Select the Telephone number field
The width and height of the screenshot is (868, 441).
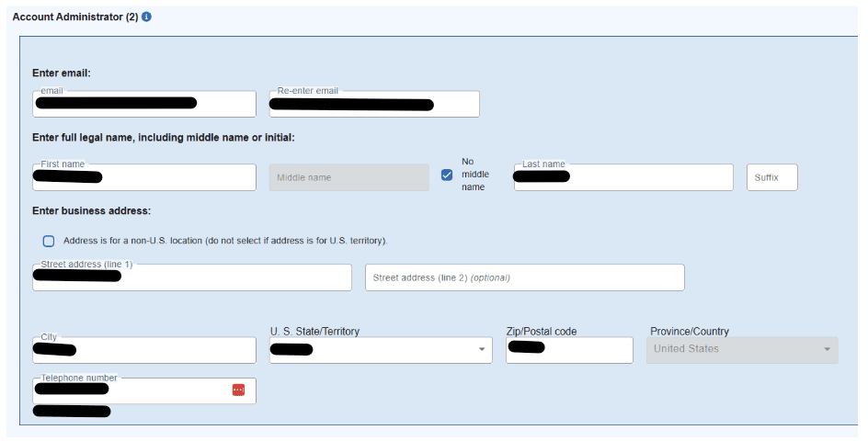(129, 390)
